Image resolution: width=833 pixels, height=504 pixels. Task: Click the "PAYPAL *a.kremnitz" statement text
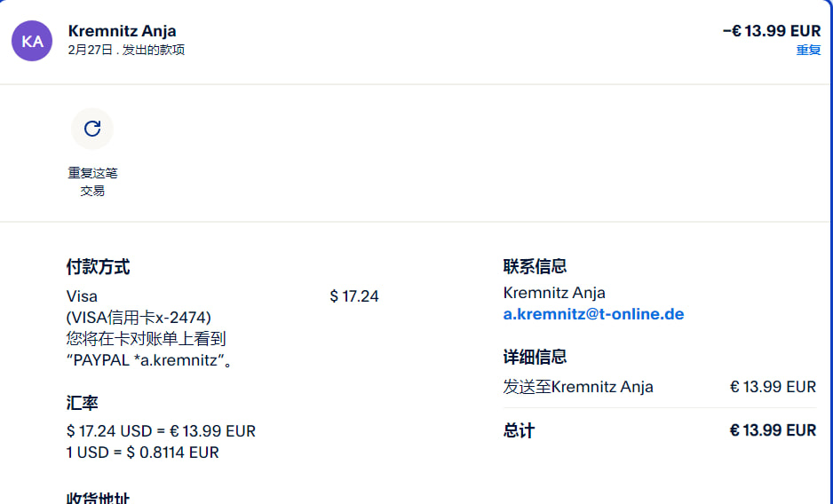[x=149, y=360]
